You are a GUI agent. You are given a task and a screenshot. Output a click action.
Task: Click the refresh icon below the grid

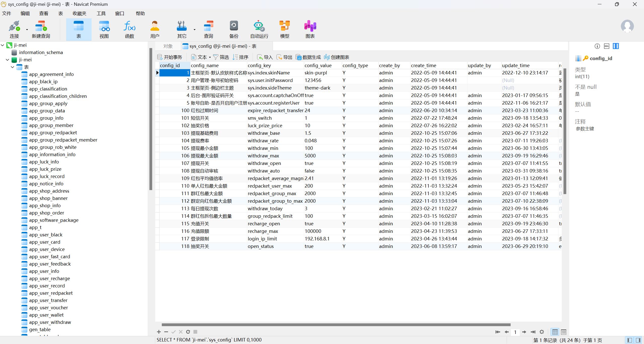click(x=188, y=332)
